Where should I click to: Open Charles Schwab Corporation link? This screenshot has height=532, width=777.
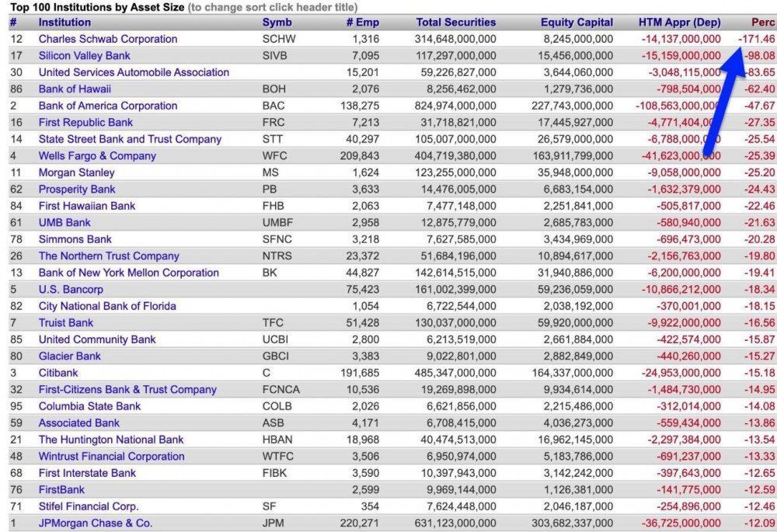108,39
